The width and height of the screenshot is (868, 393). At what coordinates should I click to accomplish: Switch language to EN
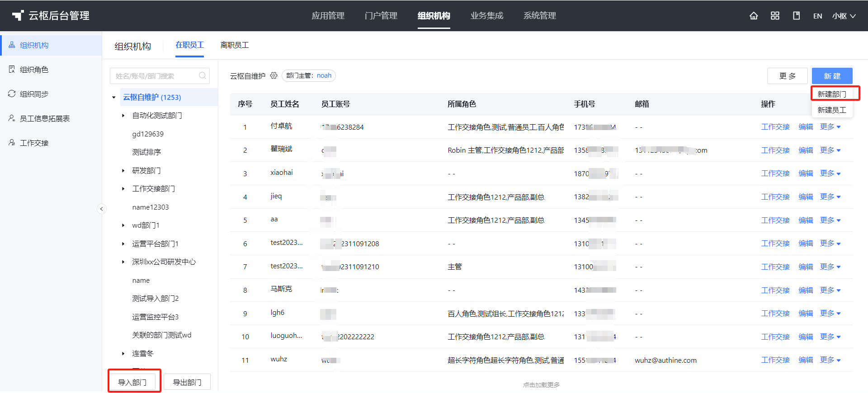click(x=817, y=16)
